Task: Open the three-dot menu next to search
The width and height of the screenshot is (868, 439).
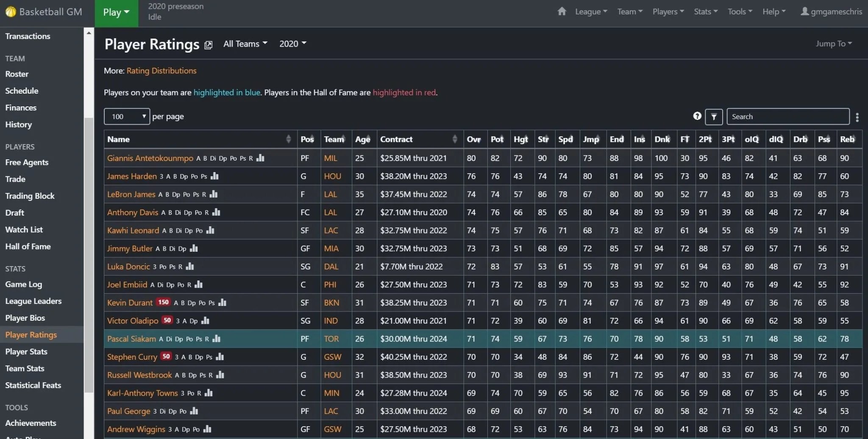Action: (857, 117)
